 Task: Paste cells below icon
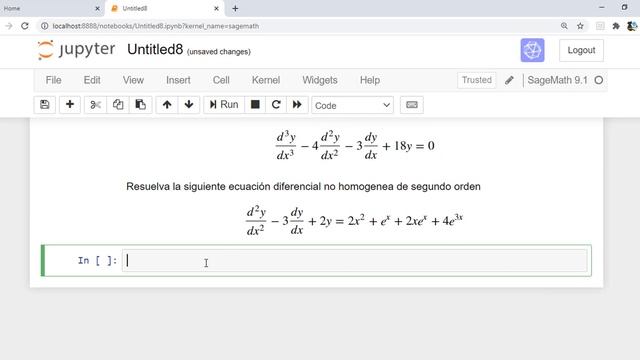(x=140, y=105)
